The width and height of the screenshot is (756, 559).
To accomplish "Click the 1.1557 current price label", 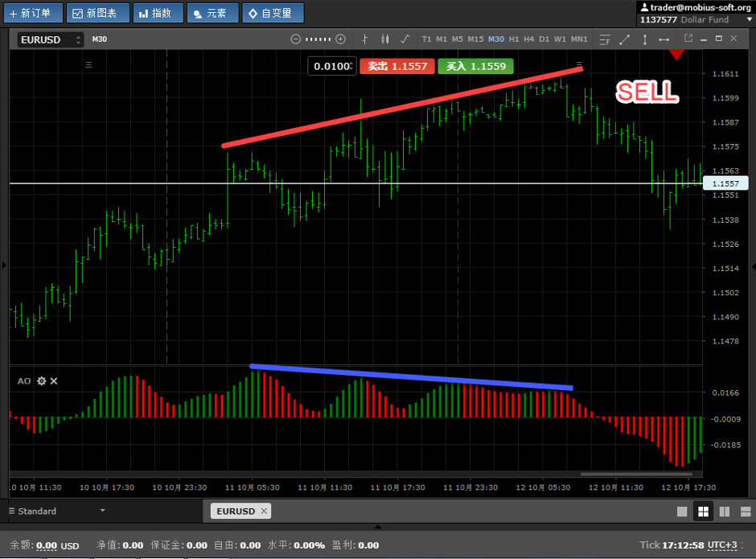I will 725,183.
